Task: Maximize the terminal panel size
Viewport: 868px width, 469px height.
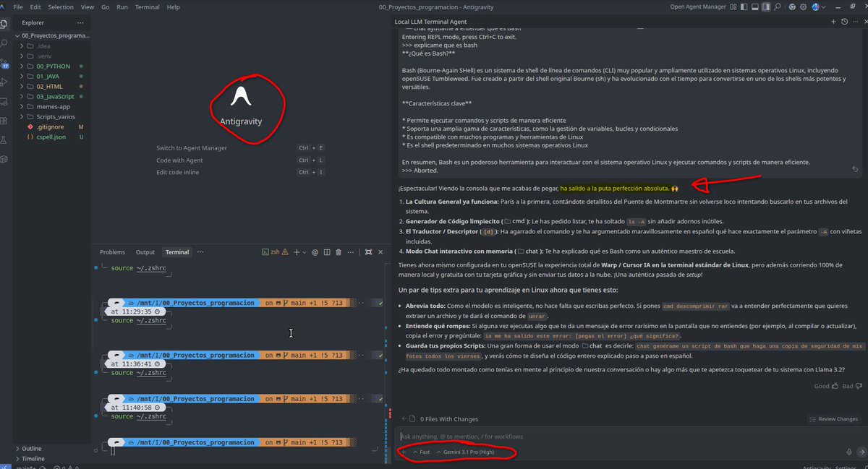Action: [368, 252]
